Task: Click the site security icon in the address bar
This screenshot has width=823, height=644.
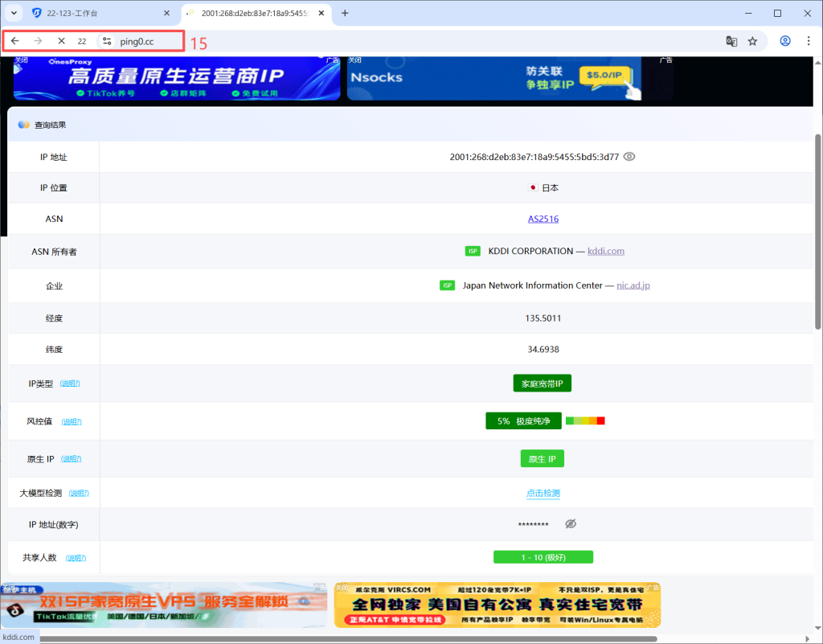Action: [109, 40]
